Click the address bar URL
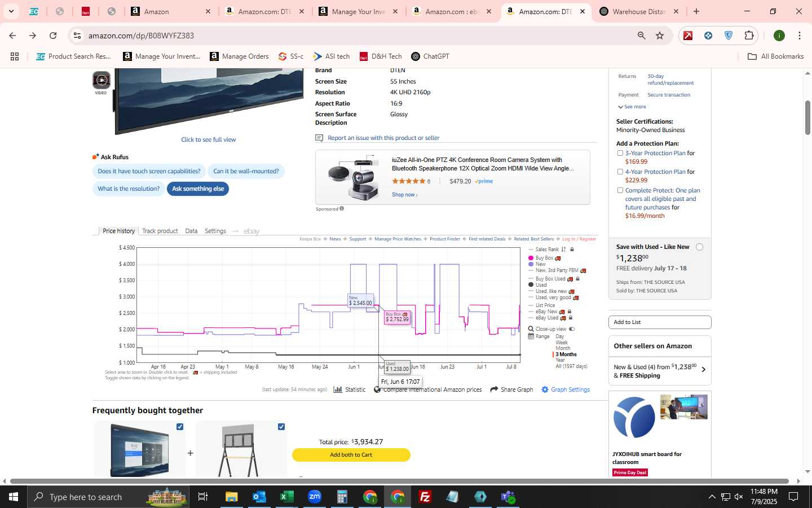 [x=141, y=36]
